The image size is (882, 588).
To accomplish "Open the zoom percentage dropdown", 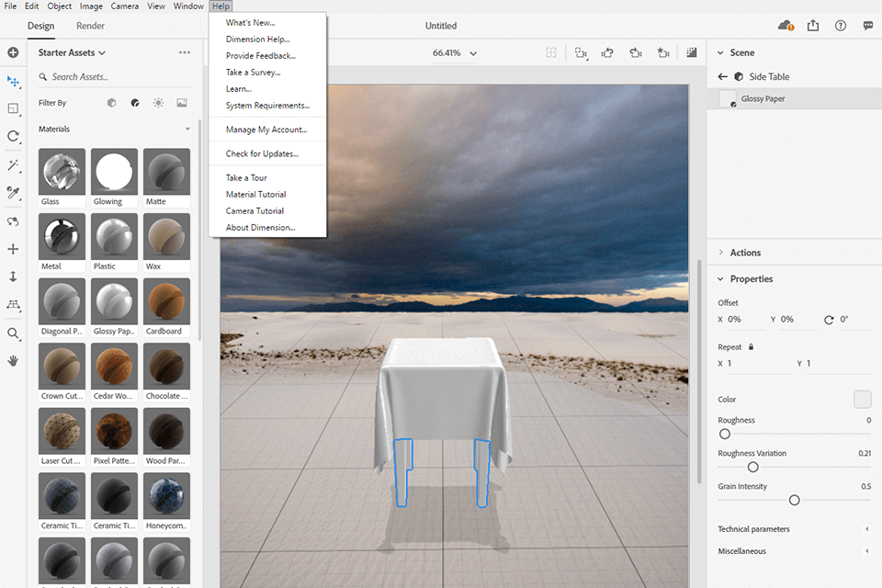I will coord(473,53).
